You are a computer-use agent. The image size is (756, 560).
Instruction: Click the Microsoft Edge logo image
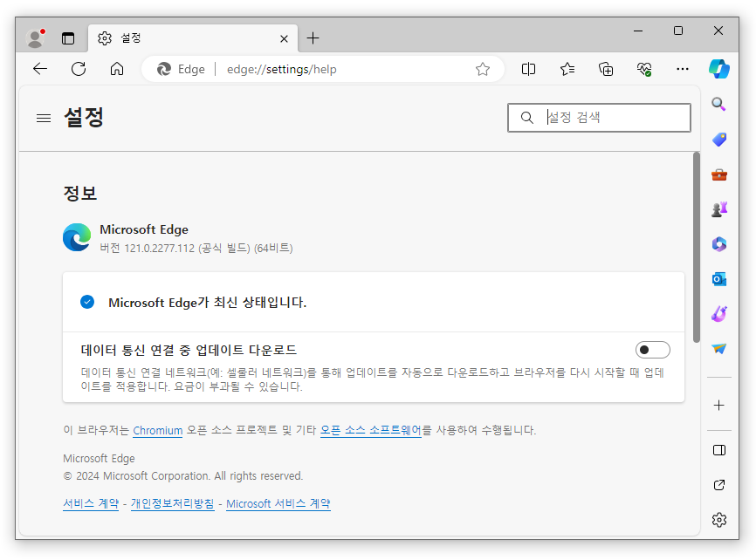click(x=77, y=237)
